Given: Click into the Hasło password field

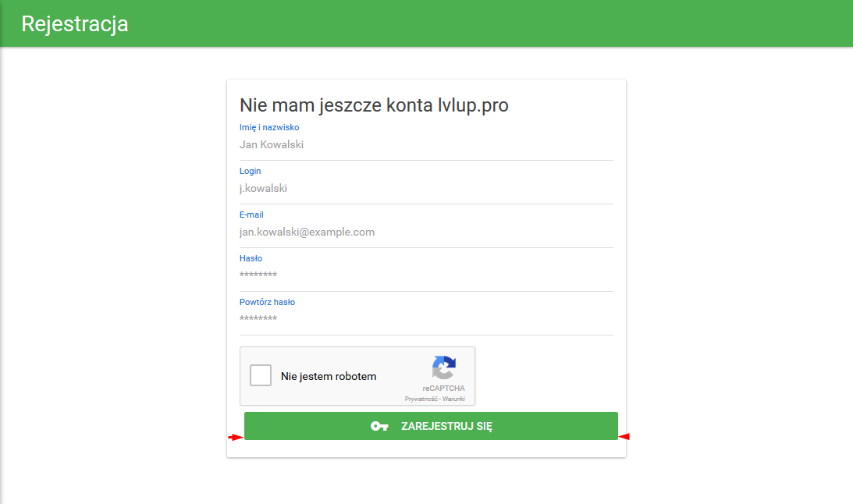Looking at the screenshot, I should pos(425,275).
